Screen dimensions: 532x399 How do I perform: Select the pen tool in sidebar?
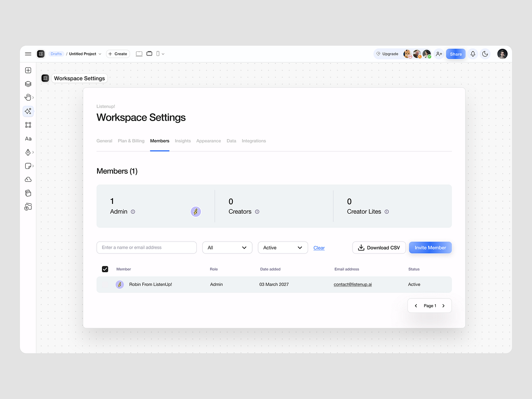[x=27, y=152]
